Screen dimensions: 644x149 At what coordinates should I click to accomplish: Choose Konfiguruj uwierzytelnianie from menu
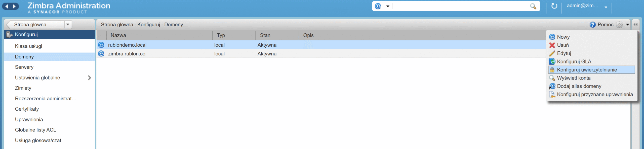pyautogui.click(x=587, y=70)
